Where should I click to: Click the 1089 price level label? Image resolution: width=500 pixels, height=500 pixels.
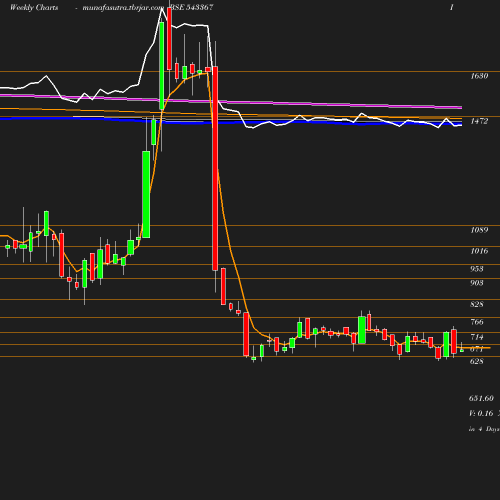pyautogui.click(x=479, y=230)
